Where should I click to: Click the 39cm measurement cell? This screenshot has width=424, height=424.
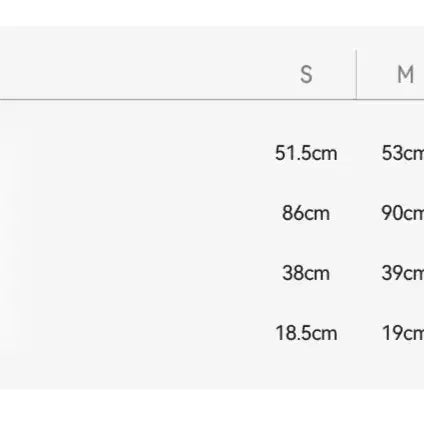[403, 273]
